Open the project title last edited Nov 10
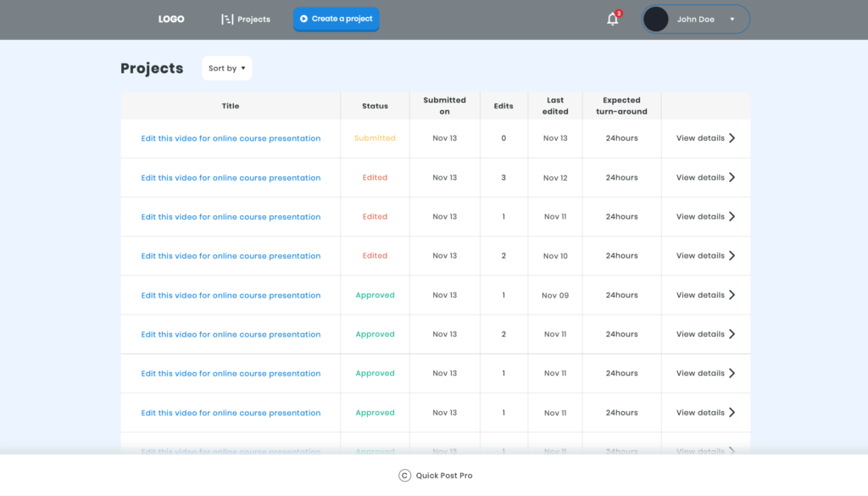Image resolution: width=868 pixels, height=496 pixels. [231, 256]
